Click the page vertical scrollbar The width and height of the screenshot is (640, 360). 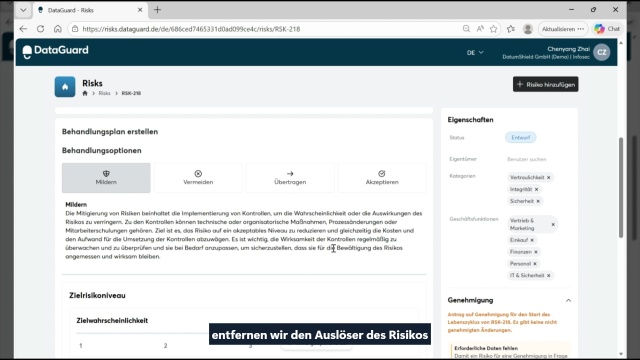[621, 188]
